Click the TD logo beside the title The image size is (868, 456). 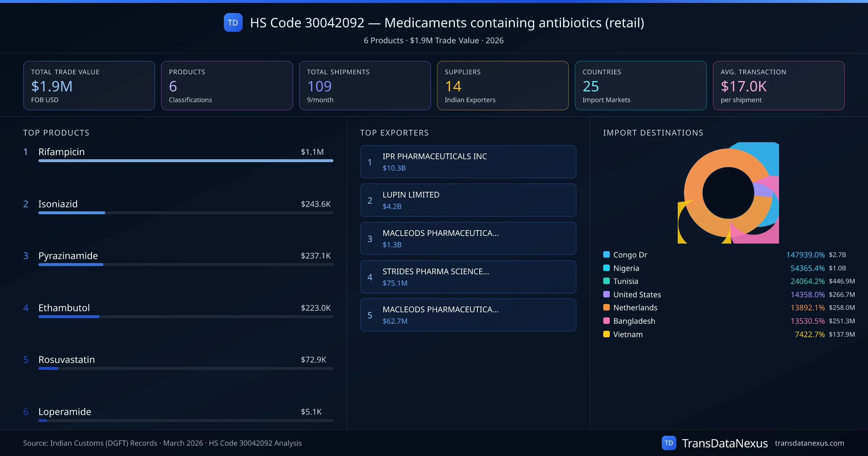tap(233, 23)
